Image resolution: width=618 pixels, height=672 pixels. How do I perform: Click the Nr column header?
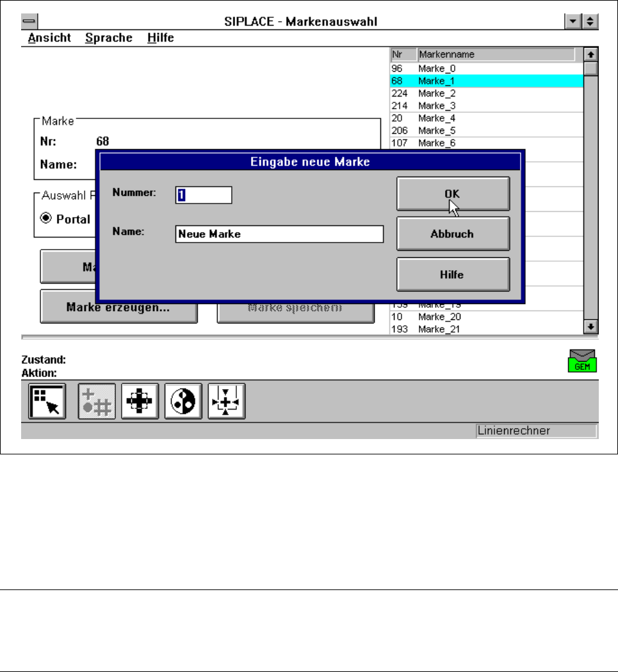pyautogui.click(x=403, y=54)
